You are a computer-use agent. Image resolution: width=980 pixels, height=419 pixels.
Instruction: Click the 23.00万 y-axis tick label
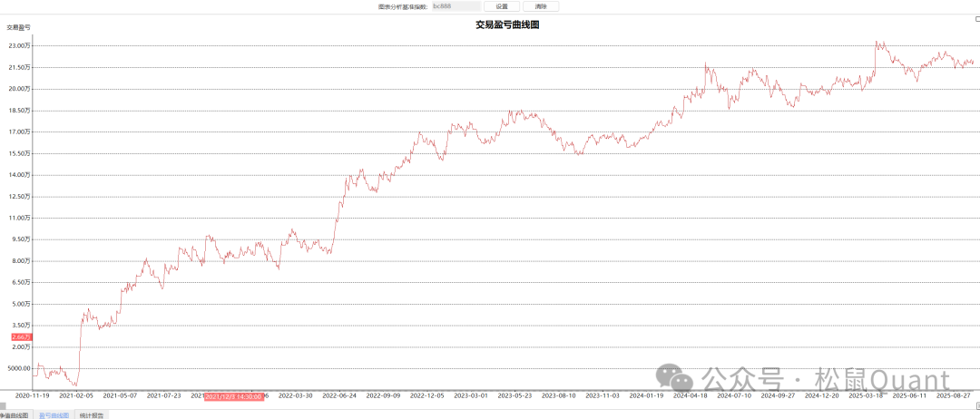20,45
